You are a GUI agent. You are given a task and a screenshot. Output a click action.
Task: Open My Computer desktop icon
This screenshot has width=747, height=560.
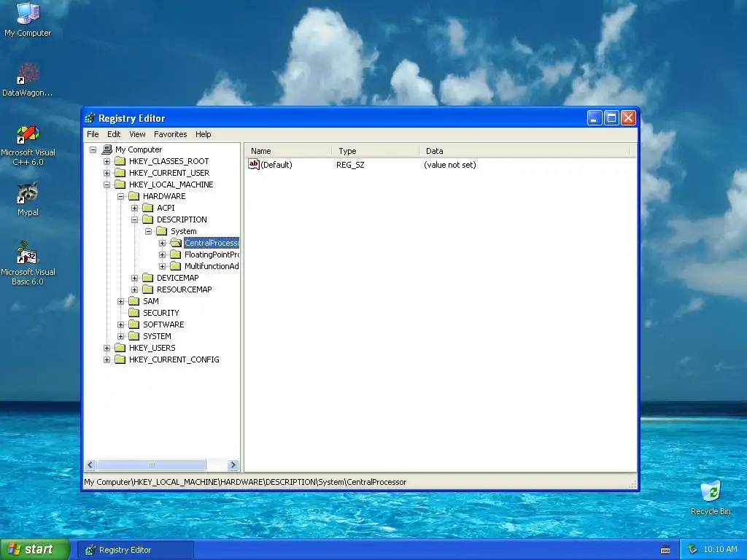tap(28, 19)
